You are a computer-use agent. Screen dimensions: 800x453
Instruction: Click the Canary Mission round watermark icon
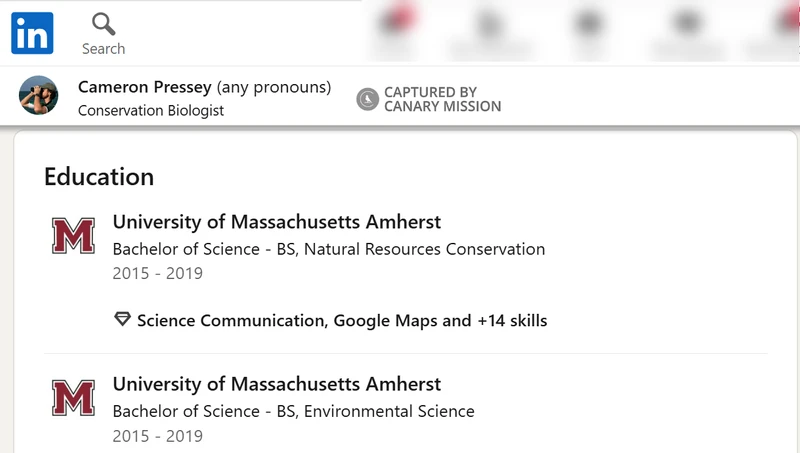pyautogui.click(x=368, y=98)
